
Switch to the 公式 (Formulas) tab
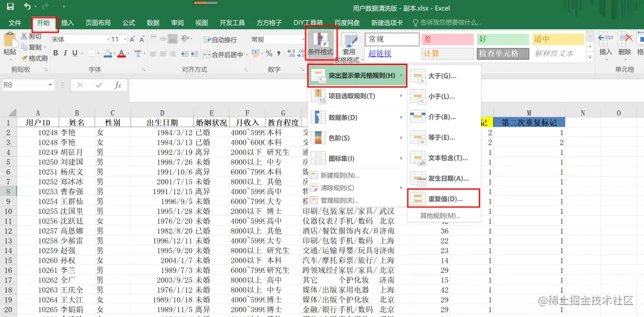point(129,23)
